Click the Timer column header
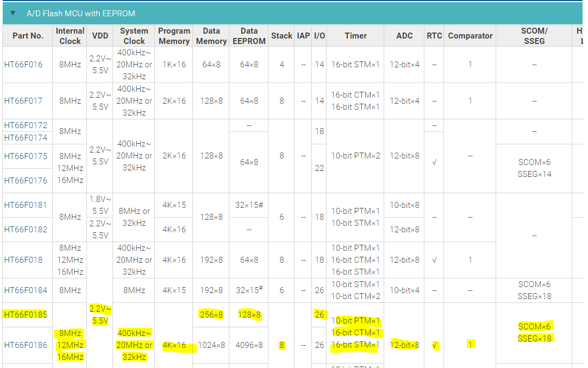 click(x=355, y=36)
